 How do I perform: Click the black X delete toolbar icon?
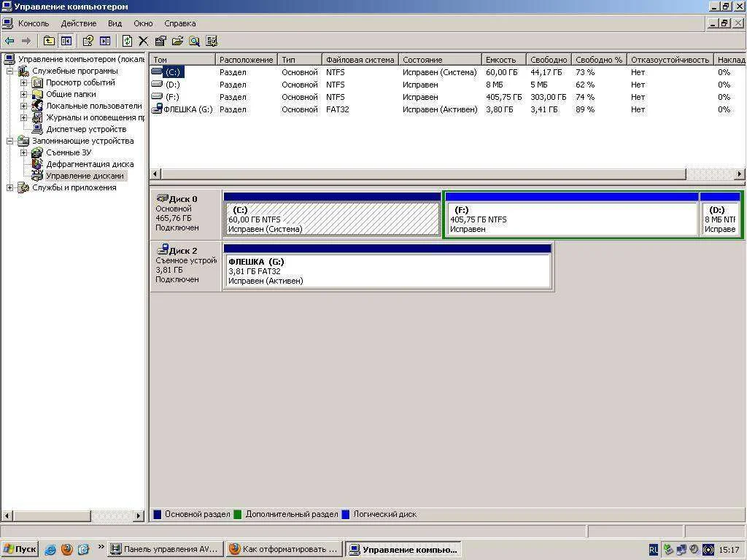[144, 41]
